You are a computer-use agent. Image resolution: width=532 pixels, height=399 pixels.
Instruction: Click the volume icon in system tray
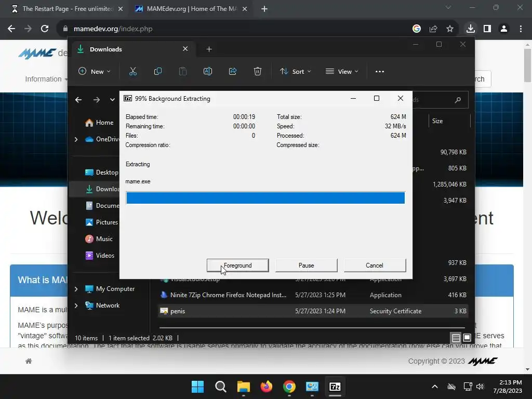pyautogui.click(x=480, y=387)
